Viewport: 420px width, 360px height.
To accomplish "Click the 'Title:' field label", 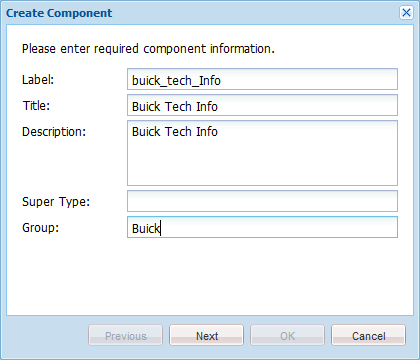I will coord(36,106).
